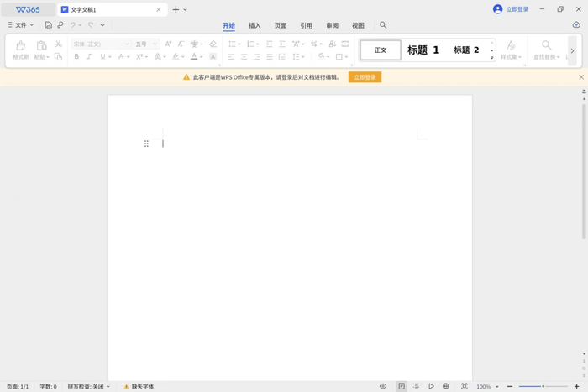The image size is (588, 392).
Task: Click the eye protection mode icon in status bar
Action: coord(383,386)
